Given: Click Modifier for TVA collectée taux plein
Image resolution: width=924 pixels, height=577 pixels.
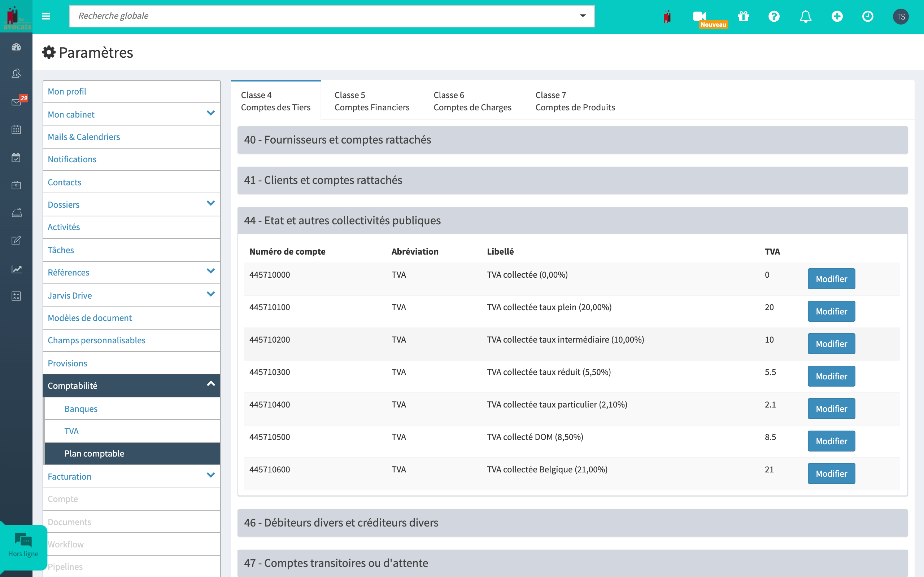Looking at the screenshot, I should pos(831,311).
